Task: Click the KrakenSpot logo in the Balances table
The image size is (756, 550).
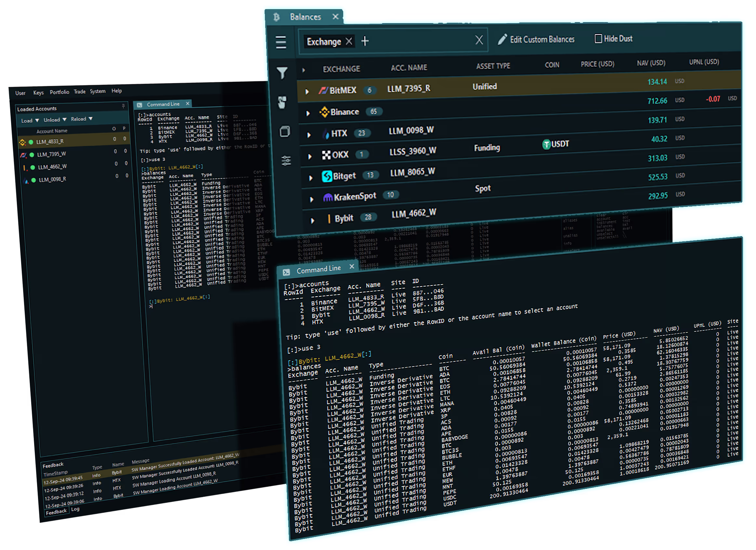Action: pyautogui.click(x=328, y=198)
